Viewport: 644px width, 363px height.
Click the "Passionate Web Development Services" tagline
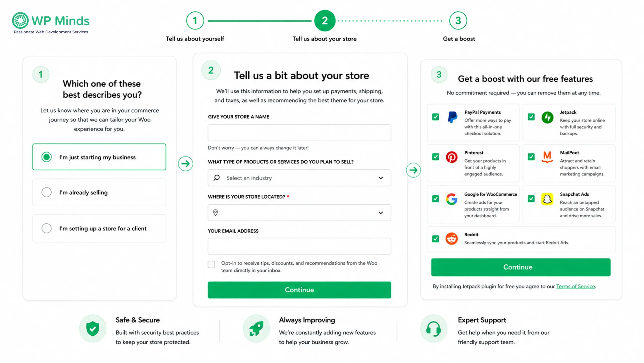[51, 32]
